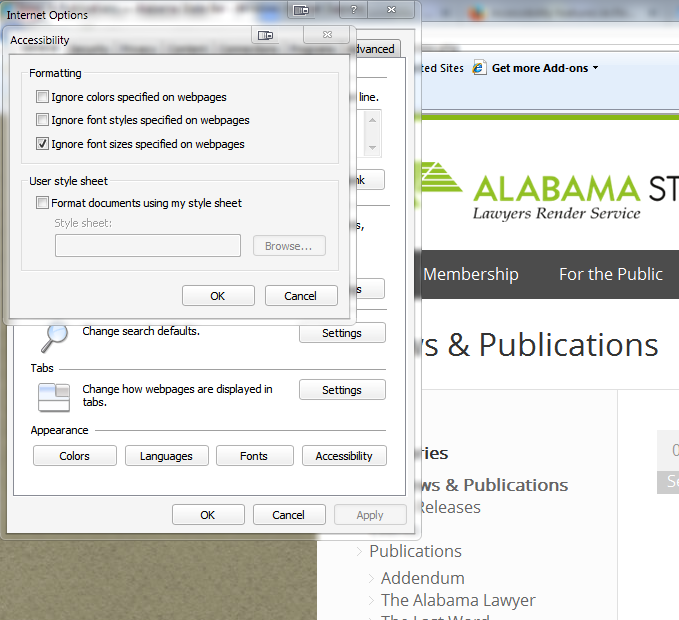This screenshot has width=679, height=620.
Task: Click the search magnifier icon
Action: pos(54,338)
